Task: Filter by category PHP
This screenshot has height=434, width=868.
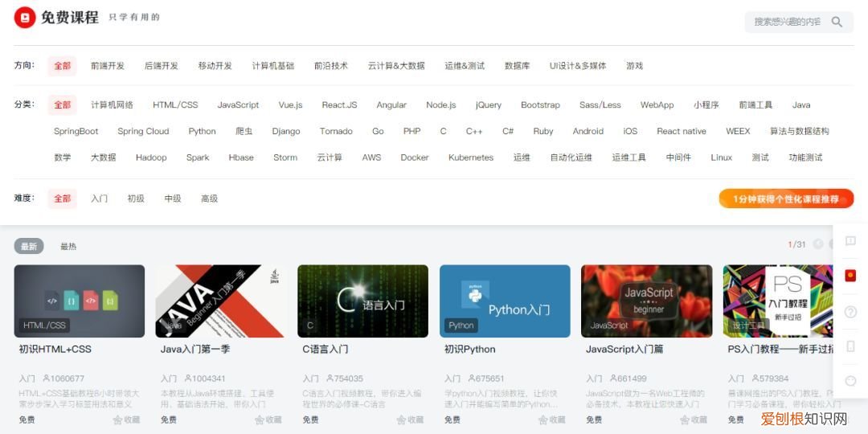Action: (411, 131)
